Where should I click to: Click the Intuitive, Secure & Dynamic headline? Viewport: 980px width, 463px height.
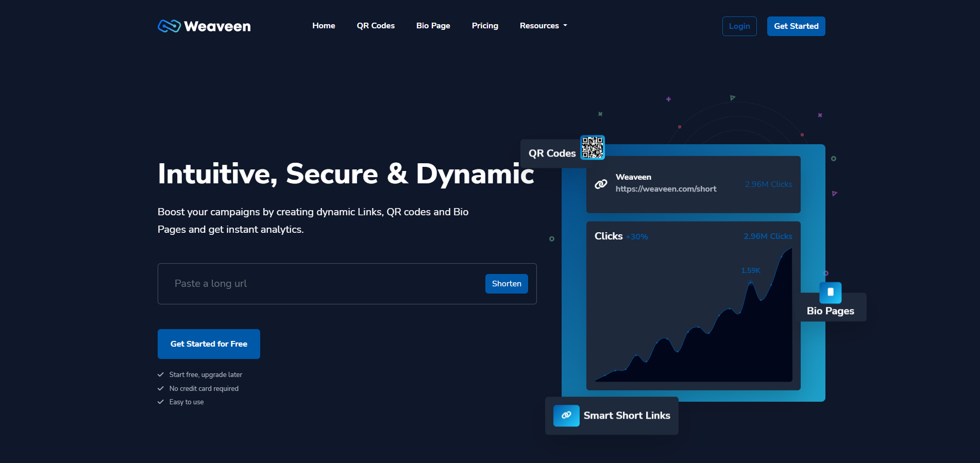346,174
